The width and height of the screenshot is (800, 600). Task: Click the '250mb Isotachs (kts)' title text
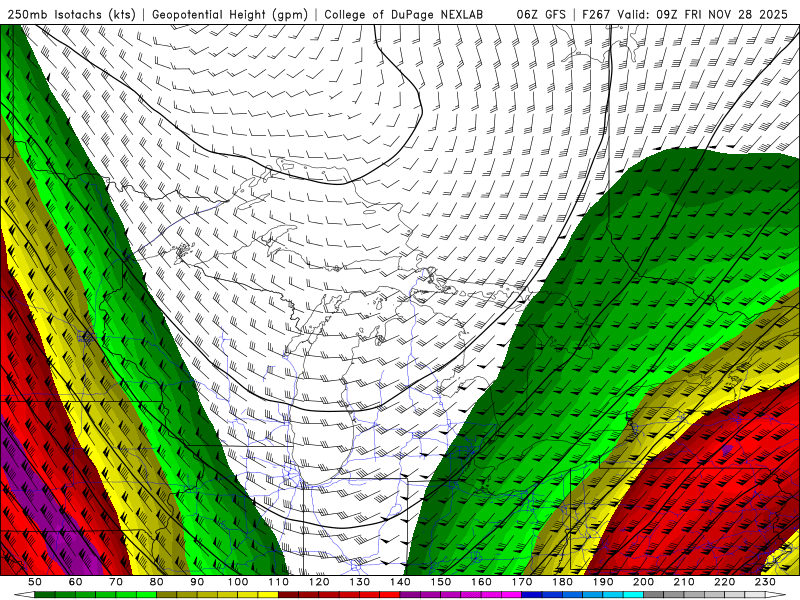[x=72, y=15]
